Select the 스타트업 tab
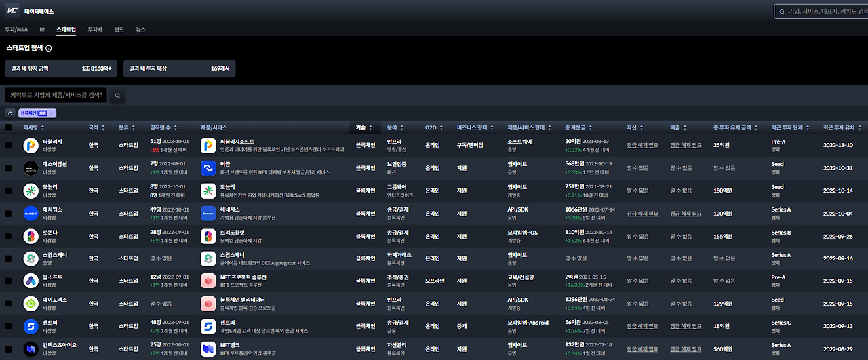Screen dimensions: 868x360 pos(66,30)
